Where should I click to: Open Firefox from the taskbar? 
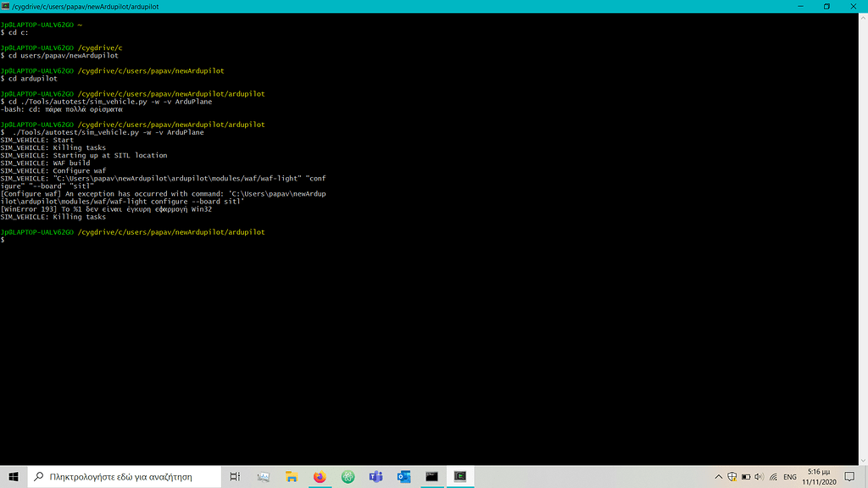click(x=319, y=476)
